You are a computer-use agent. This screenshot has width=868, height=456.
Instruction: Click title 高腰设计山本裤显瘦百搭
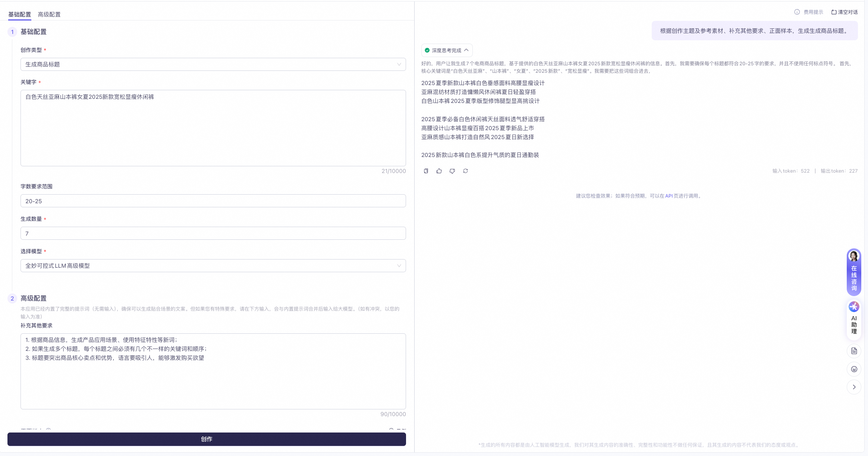pyautogui.click(x=477, y=128)
